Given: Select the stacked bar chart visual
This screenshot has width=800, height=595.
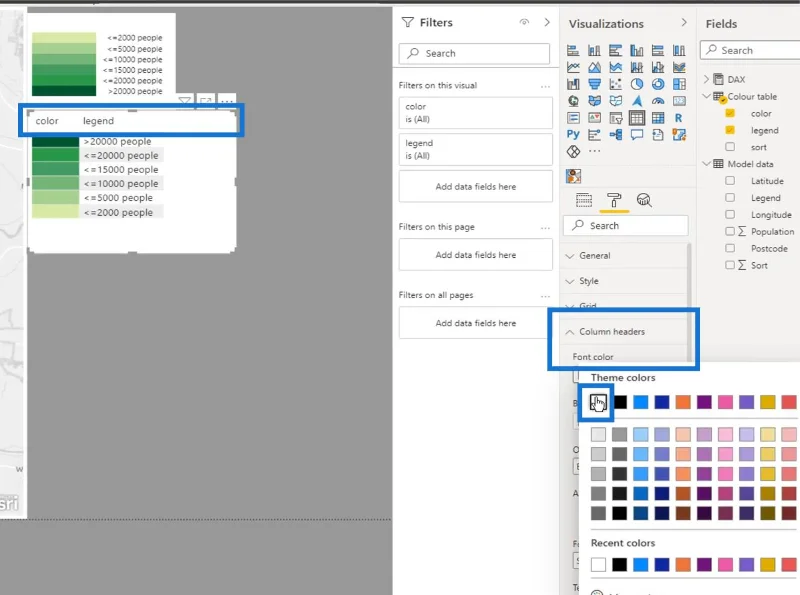Looking at the screenshot, I should [573, 51].
